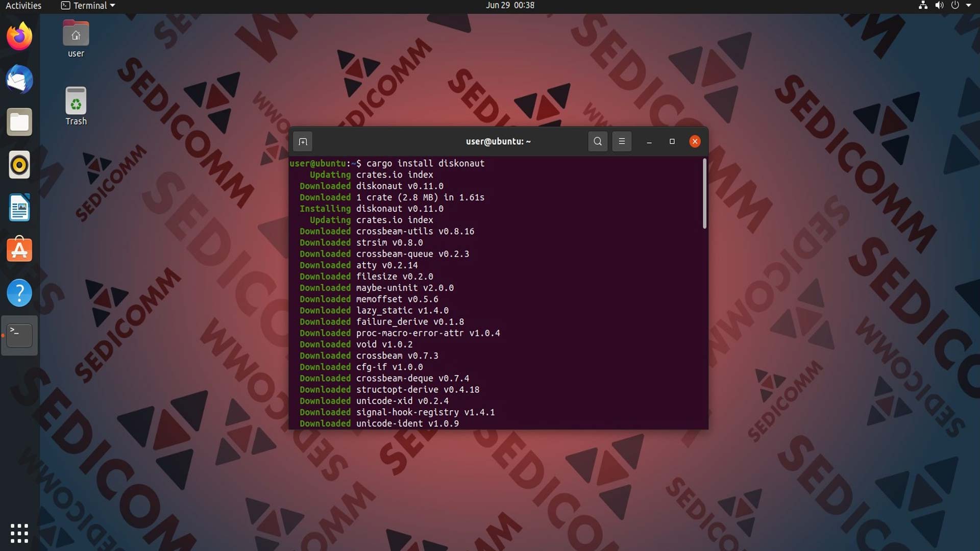
Task: Open LibreOffice Writer from dock
Action: (x=19, y=208)
